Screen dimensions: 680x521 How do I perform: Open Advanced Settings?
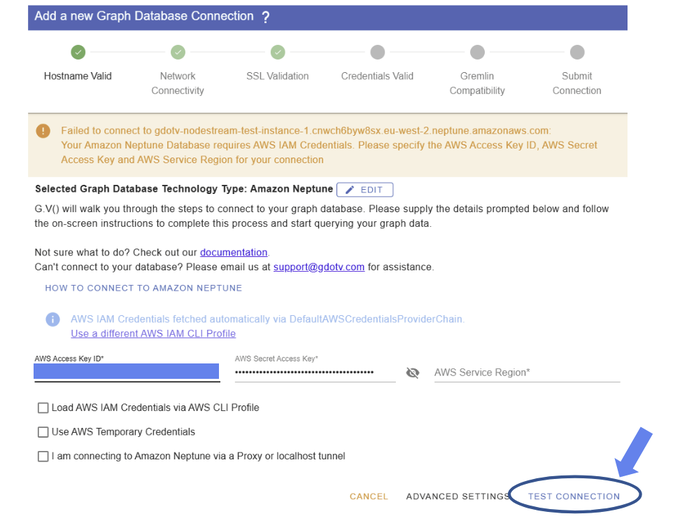[460, 496]
